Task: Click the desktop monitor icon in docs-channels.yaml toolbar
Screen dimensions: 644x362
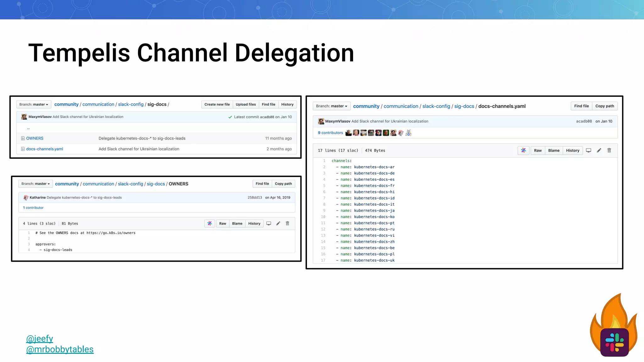Action: pyautogui.click(x=589, y=151)
